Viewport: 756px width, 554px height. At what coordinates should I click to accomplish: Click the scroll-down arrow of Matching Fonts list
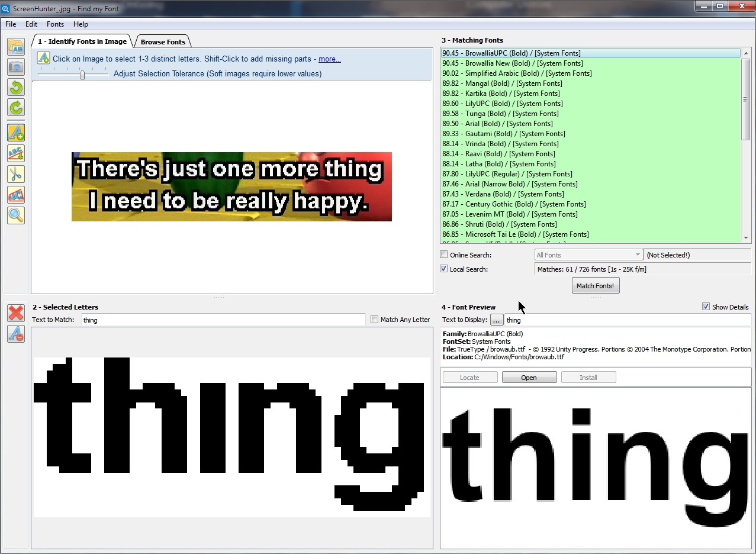(x=746, y=238)
